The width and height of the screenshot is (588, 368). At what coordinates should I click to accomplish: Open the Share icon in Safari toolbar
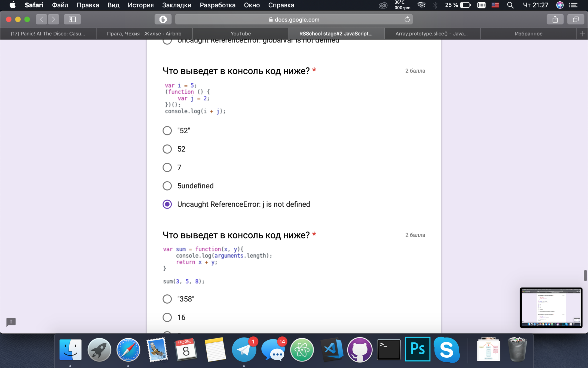click(555, 19)
